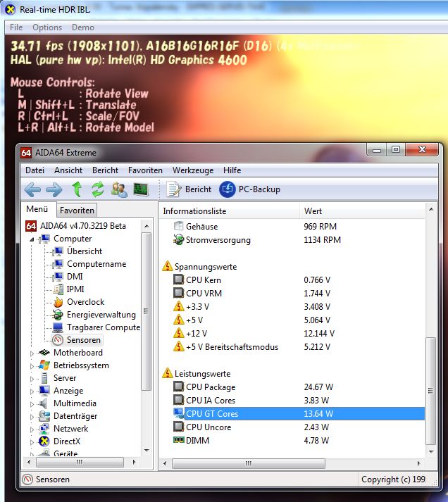Click the Wert column header
This screenshot has height=502, width=448.
[363, 211]
